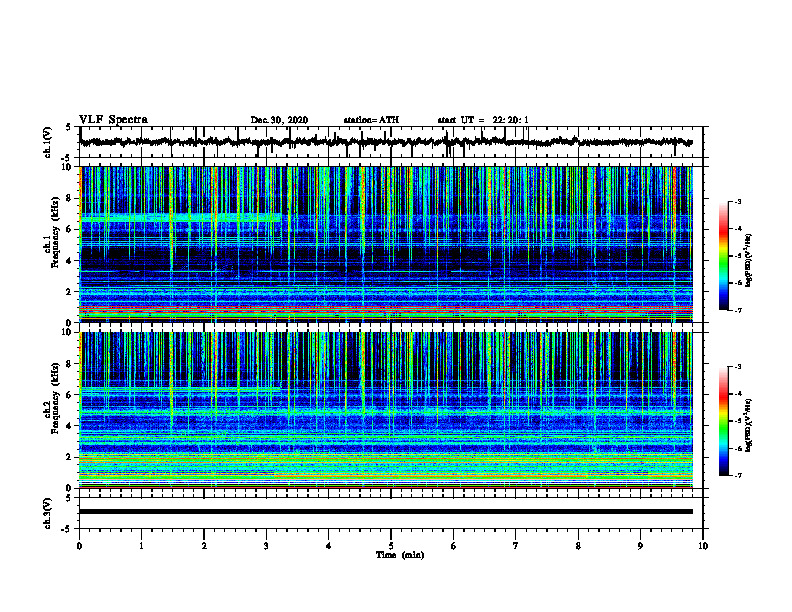The height and width of the screenshot is (612, 792).
Task: Click the ch.2 colorbar '-3' top label
Action: [x=738, y=367]
